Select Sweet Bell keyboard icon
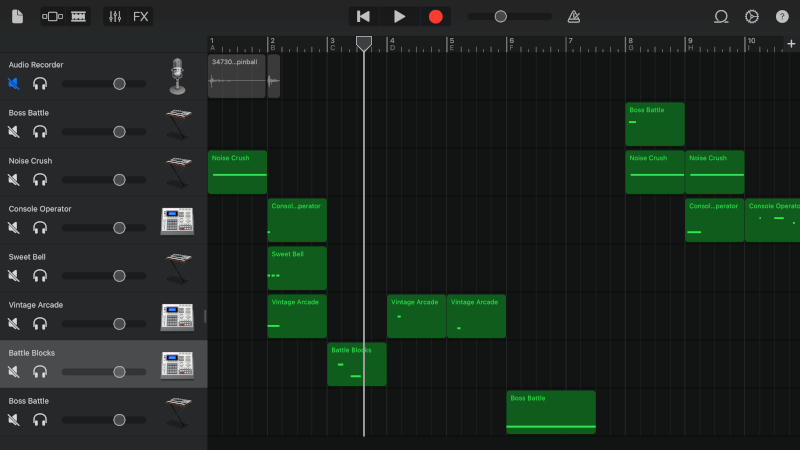The width and height of the screenshot is (800, 450). pyautogui.click(x=178, y=268)
